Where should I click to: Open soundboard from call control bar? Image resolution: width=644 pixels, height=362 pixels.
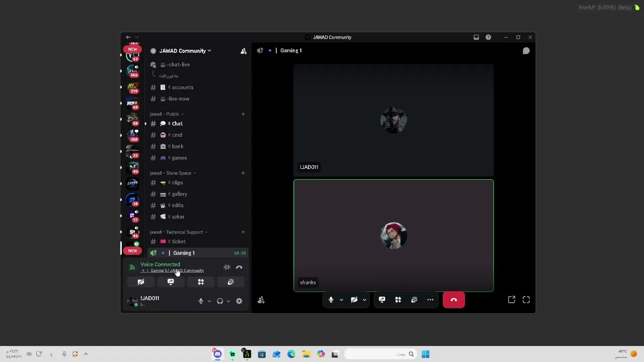(414, 300)
